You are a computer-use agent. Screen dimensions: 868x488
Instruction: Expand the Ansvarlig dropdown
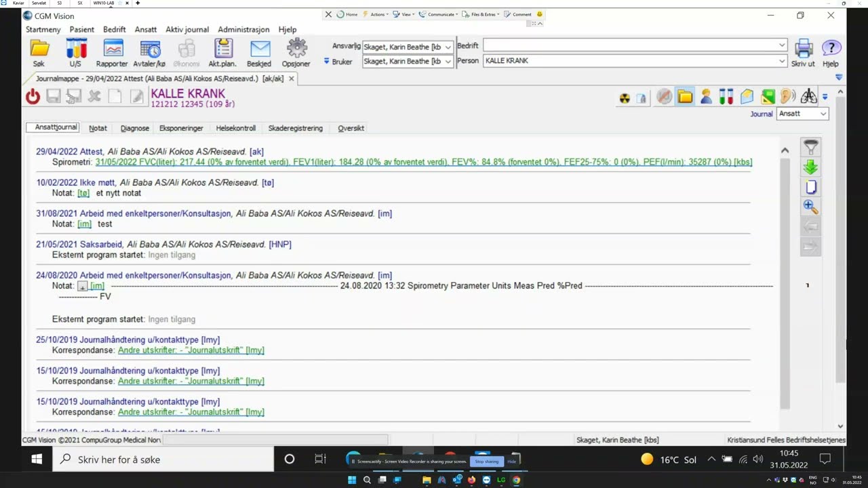click(x=448, y=47)
